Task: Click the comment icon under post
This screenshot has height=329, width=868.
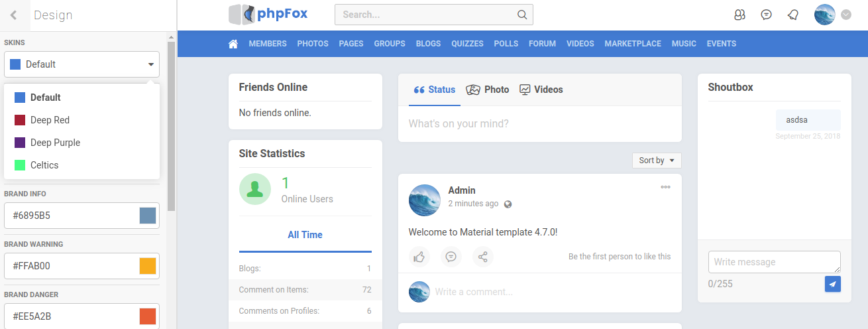Action: tap(451, 257)
